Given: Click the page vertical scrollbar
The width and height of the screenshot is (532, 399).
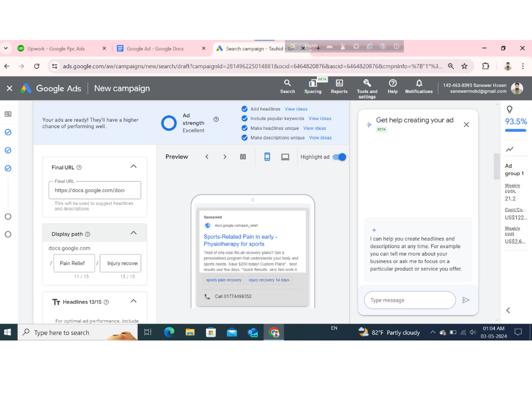Looking at the screenshot, I should 496,166.
